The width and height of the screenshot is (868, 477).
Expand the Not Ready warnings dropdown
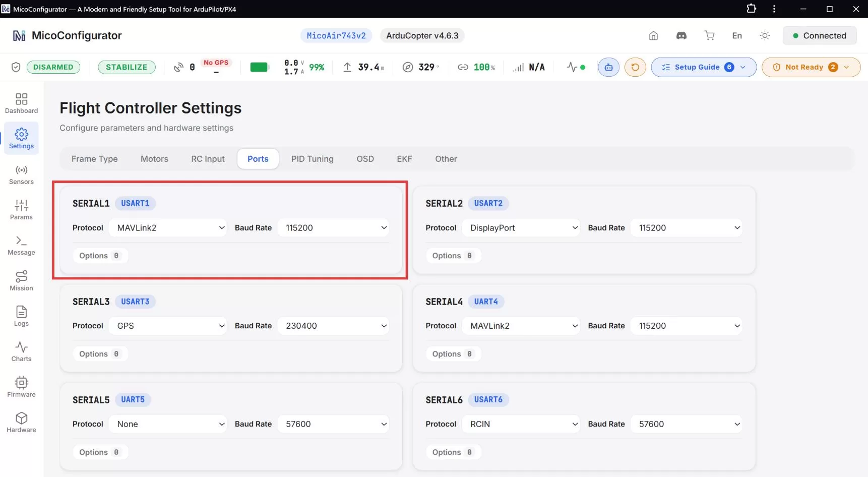tap(811, 67)
